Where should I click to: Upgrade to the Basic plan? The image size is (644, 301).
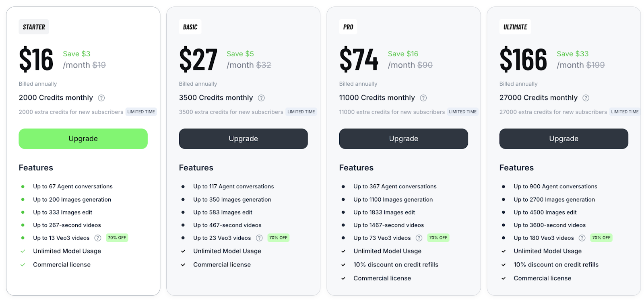click(243, 139)
